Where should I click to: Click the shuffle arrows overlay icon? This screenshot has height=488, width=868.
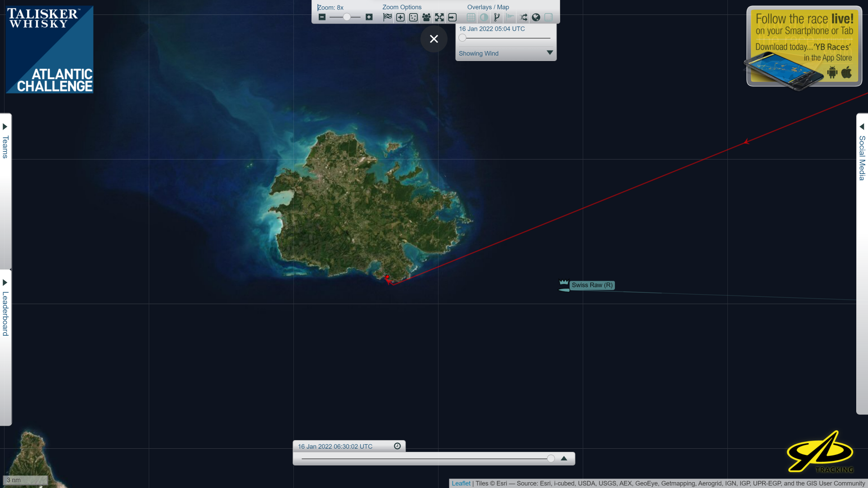click(x=523, y=17)
